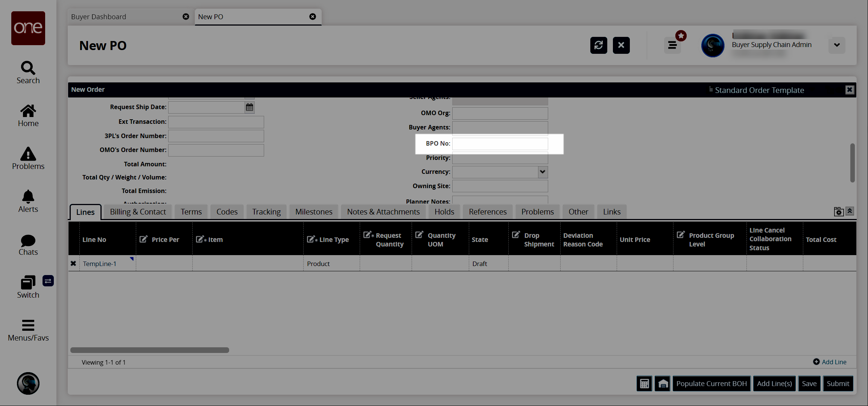Viewport: 868px width, 406px height.
Task: Click the camera snapshot icon above grid
Action: click(x=838, y=211)
